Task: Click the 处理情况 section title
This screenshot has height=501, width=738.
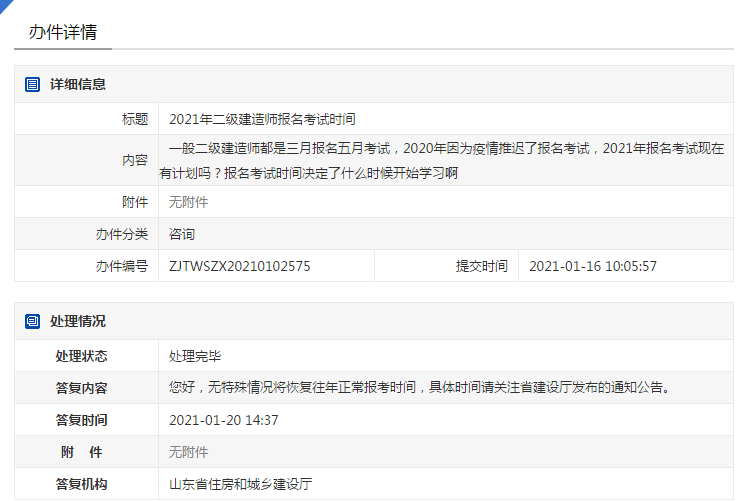Action: [x=78, y=322]
